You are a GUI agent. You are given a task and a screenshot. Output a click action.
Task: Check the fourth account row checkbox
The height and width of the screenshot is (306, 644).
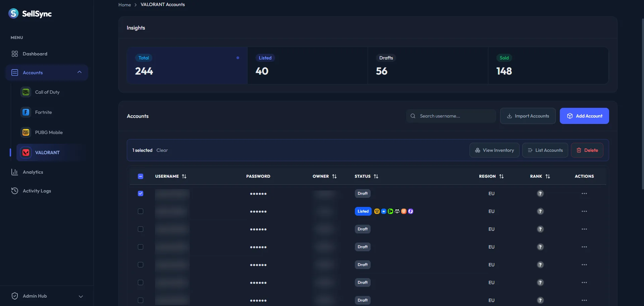141,247
